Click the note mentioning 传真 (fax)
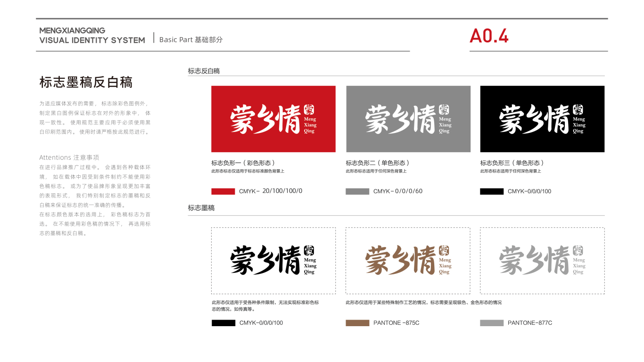The height and width of the screenshot is (362, 644). click(x=265, y=306)
